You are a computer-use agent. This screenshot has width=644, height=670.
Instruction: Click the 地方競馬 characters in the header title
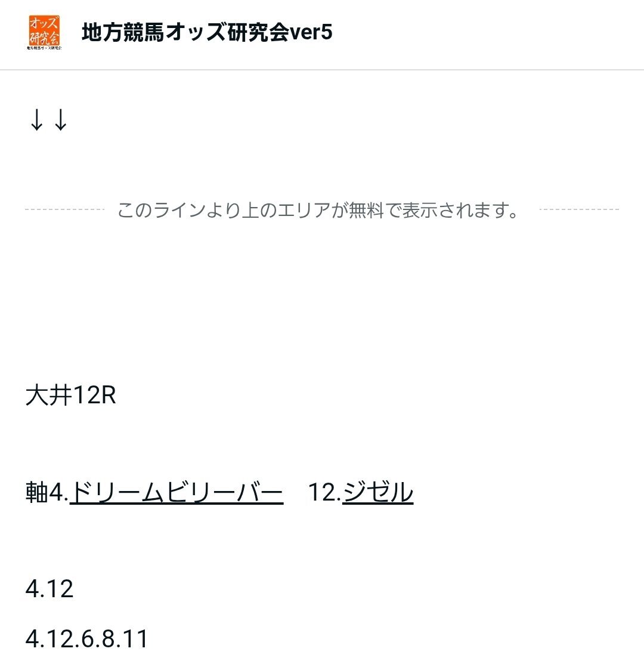[x=123, y=32]
